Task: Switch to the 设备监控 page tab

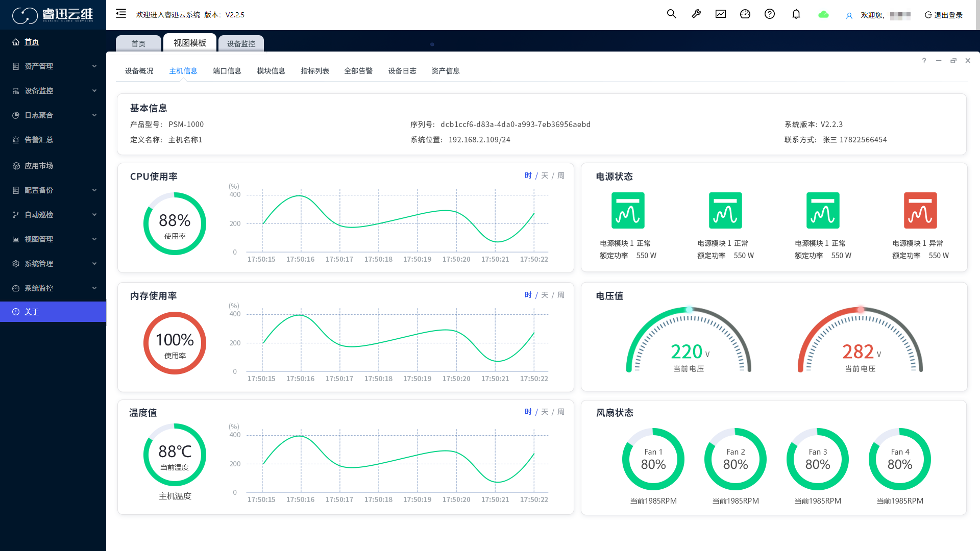Action: point(241,44)
